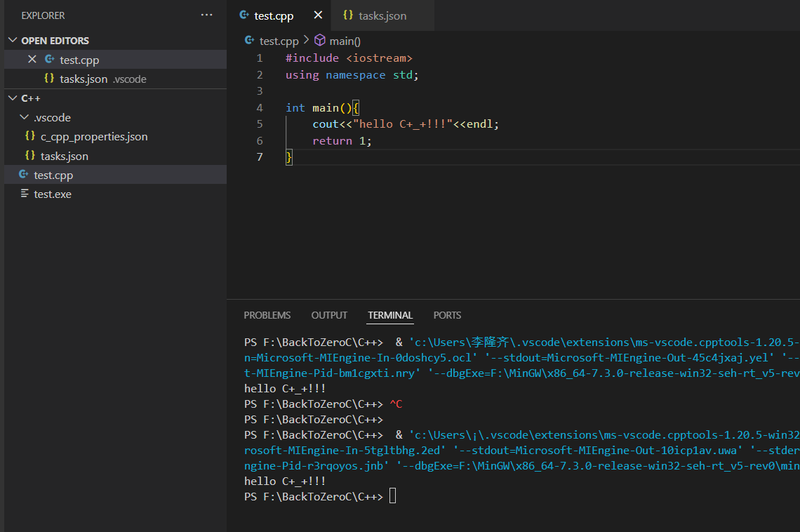Select the TERMINAL panel tab
The image size is (800, 532).
(390, 315)
